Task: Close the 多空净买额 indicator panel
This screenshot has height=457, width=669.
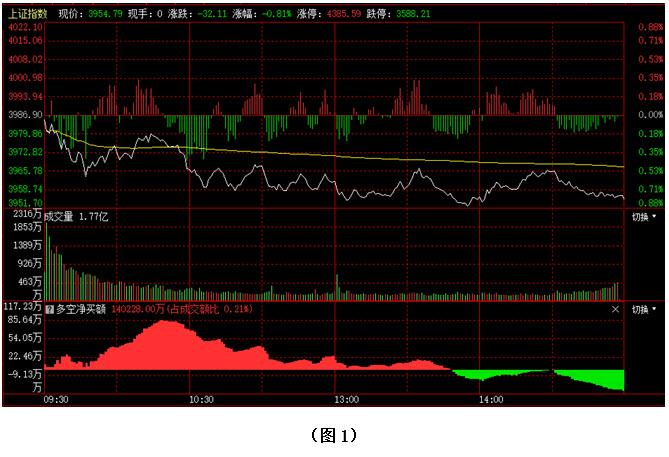Action: (615, 310)
